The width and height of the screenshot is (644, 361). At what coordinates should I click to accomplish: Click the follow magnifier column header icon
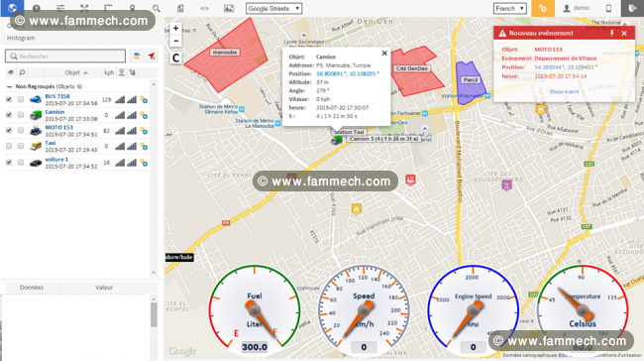click(x=22, y=72)
